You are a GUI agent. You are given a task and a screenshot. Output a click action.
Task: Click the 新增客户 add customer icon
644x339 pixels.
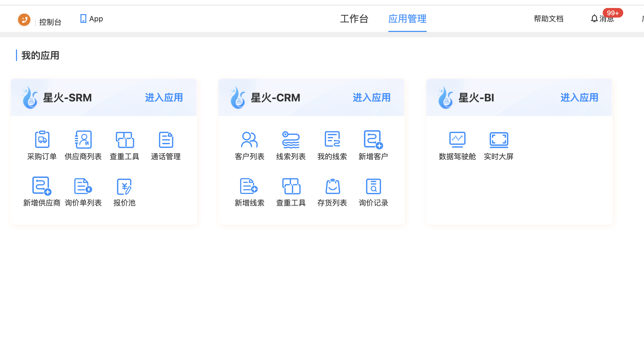tap(373, 139)
